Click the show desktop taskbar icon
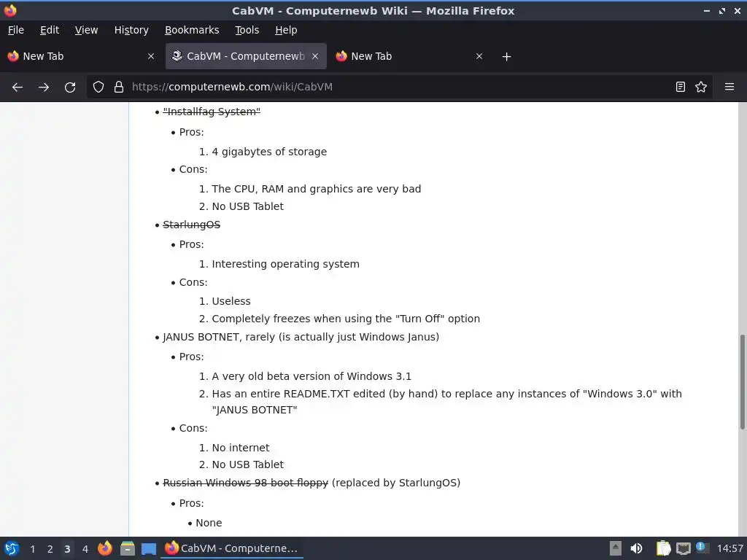 [x=149, y=549]
